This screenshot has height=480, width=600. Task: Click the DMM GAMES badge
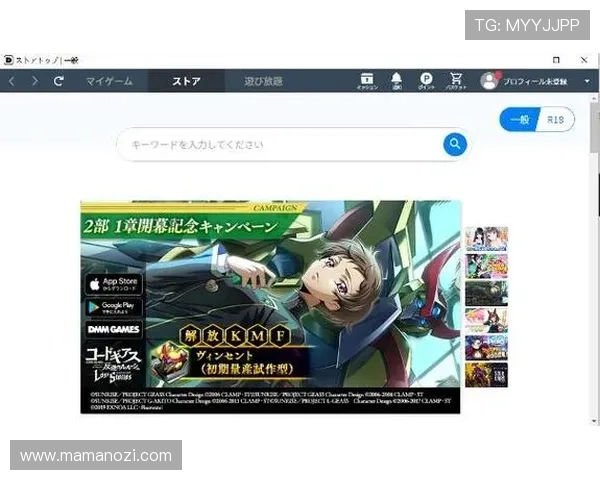[114, 329]
